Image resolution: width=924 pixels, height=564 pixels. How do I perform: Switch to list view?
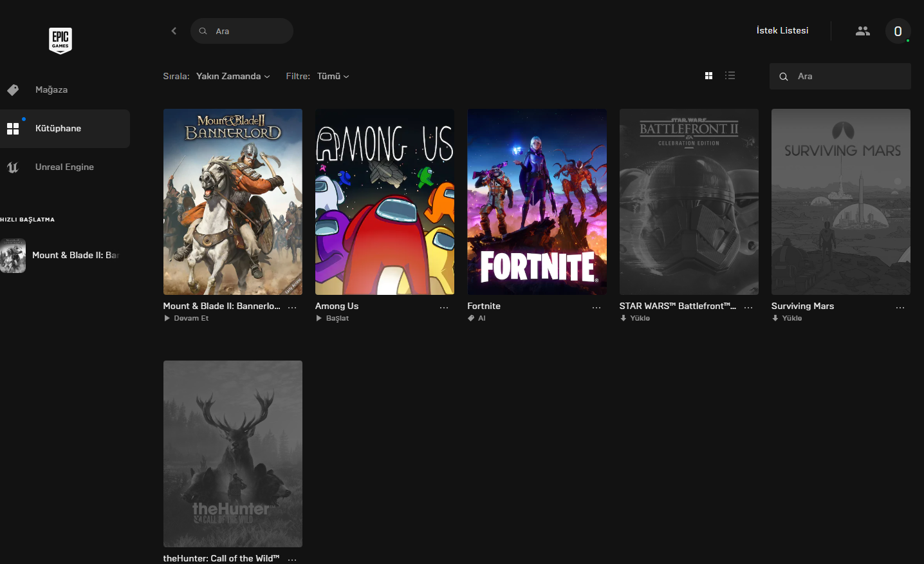tap(730, 75)
